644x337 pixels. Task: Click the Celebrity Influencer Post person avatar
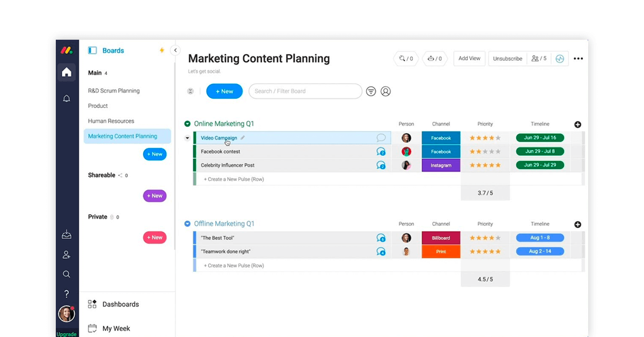406,165
